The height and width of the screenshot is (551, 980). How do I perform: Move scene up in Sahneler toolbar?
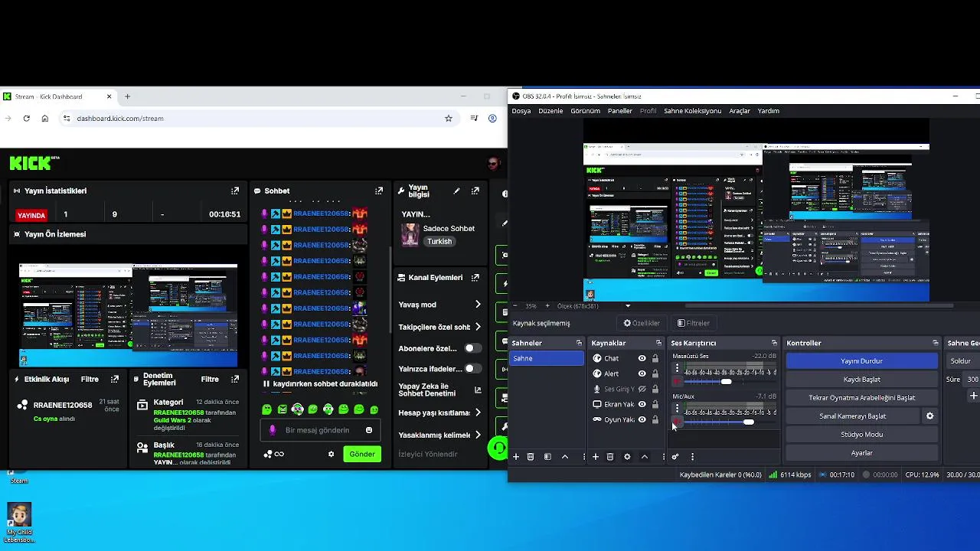coord(565,457)
